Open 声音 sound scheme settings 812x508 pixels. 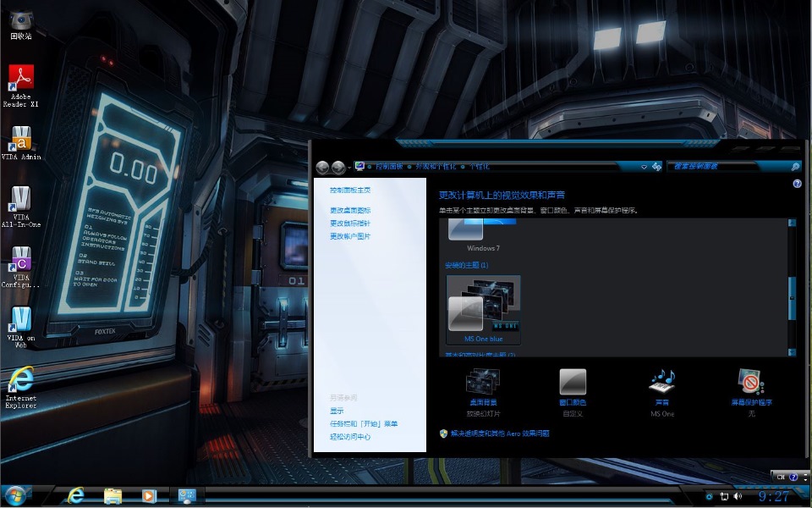tap(661, 392)
